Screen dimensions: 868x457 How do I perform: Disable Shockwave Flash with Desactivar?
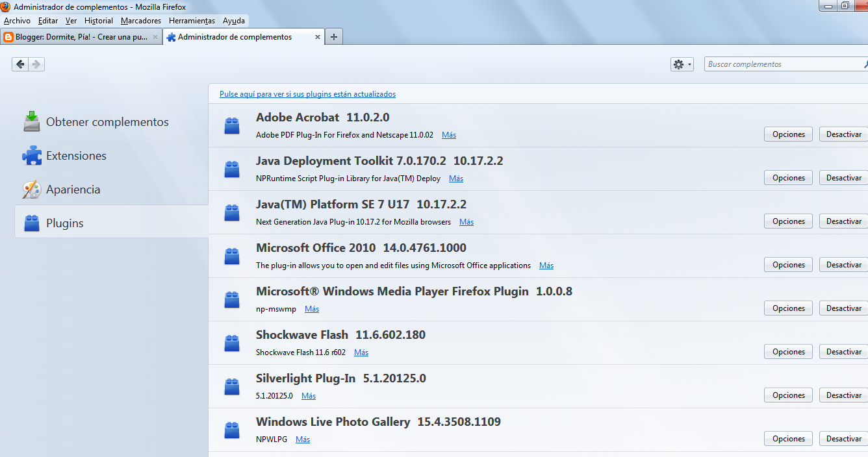pos(843,352)
